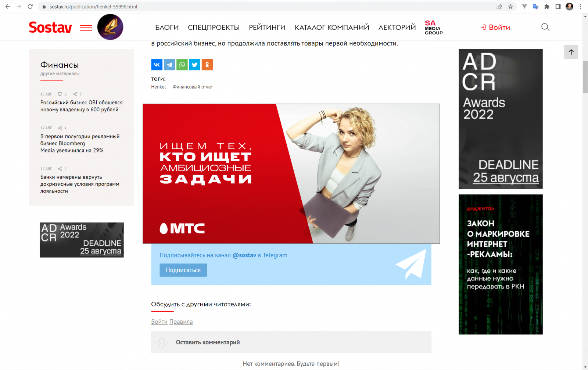Share the article on WhatsApp
This screenshot has height=370, width=588.
[x=182, y=65]
